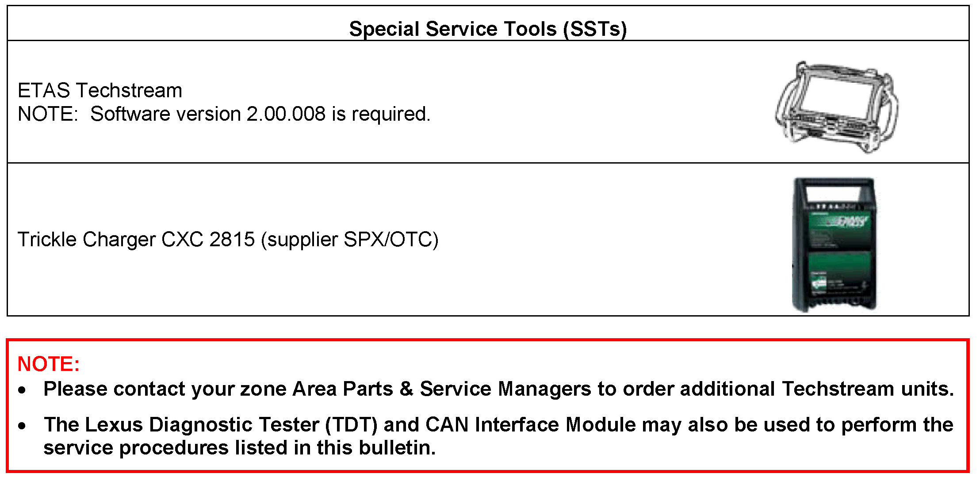Click "service procedures listed in this bulletin" line
Viewport: 980px width, 481px height.
239,448
